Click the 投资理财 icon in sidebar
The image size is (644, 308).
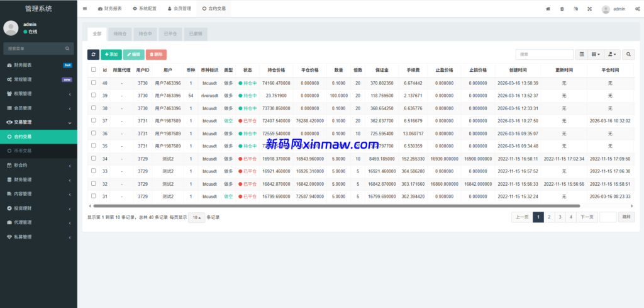click(x=9, y=208)
